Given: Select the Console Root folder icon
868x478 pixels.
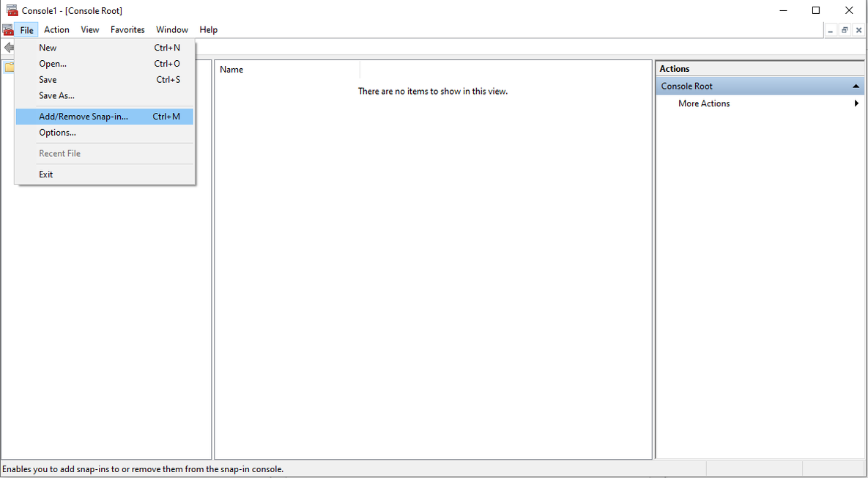Looking at the screenshot, I should click(8, 68).
